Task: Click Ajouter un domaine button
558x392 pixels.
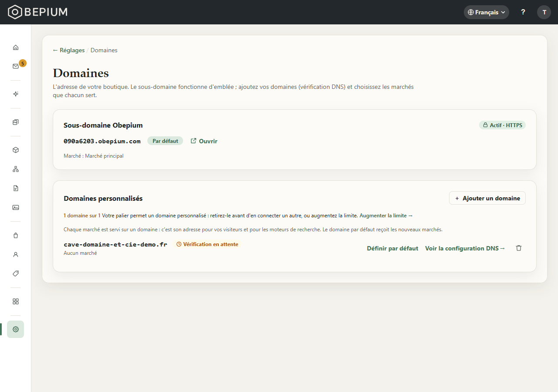Action: [487, 198]
